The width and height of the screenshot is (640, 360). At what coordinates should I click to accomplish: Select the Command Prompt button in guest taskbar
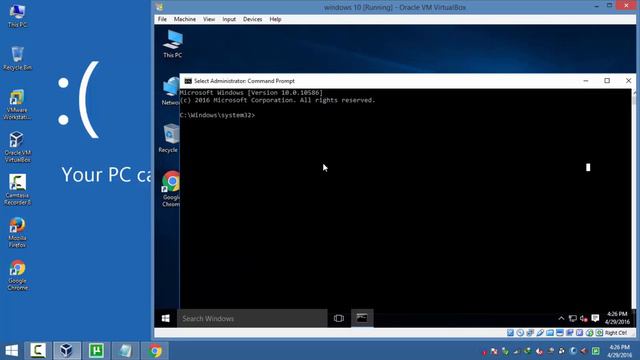click(x=362, y=318)
